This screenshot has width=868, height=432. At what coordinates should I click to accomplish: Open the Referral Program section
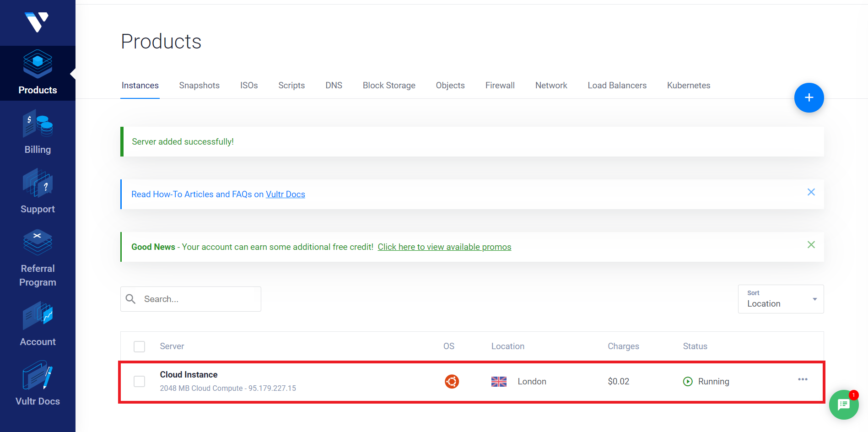pos(38,259)
